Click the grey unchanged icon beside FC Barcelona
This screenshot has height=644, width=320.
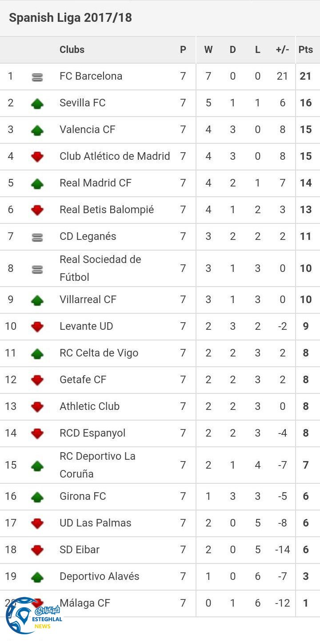pyautogui.click(x=37, y=77)
